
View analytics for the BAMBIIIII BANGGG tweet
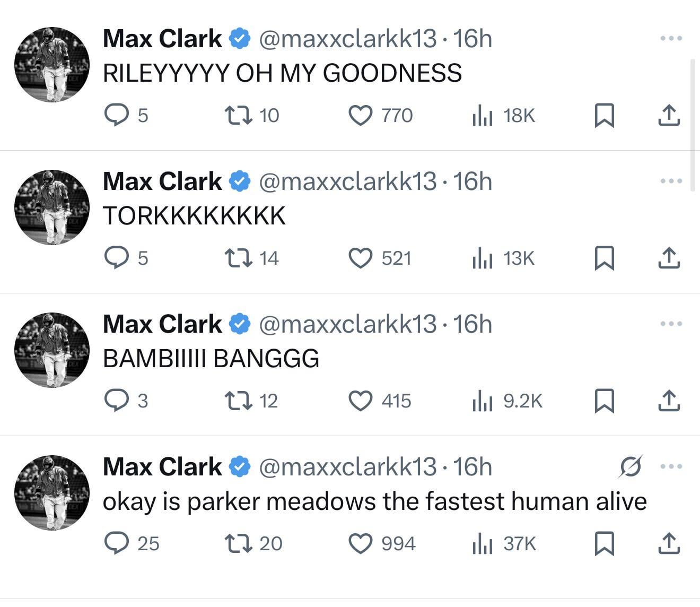pyautogui.click(x=483, y=401)
